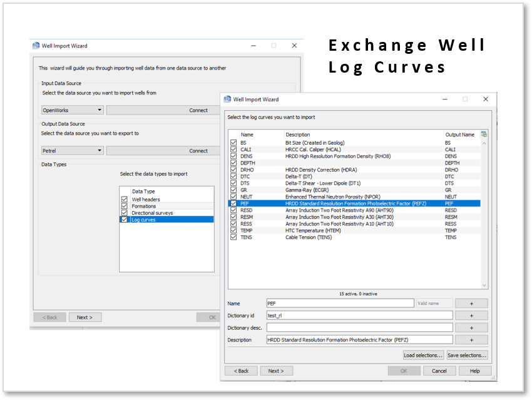Toggle the Well headers data type checkbox
Image resolution: width=532 pixels, height=400 pixels.
[124, 200]
